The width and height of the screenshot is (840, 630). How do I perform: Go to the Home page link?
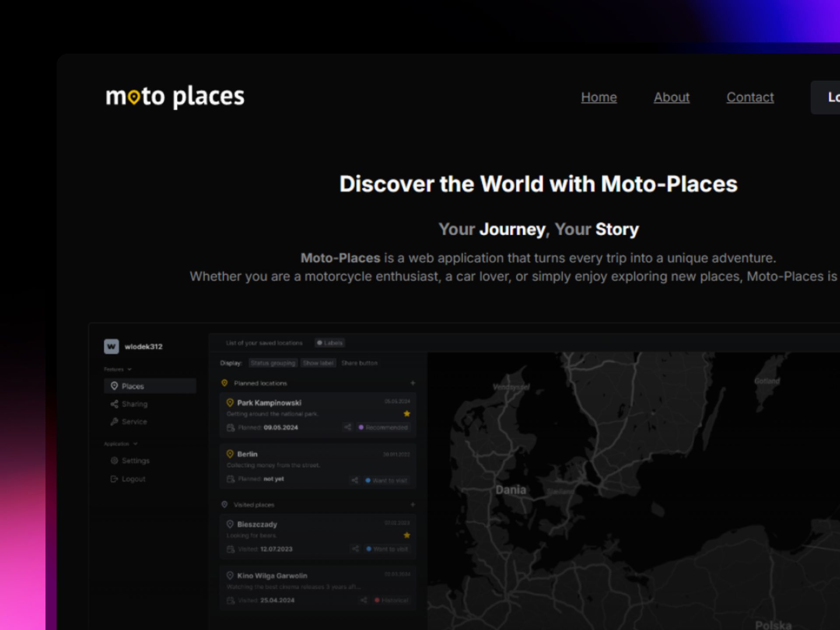click(x=599, y=97)
